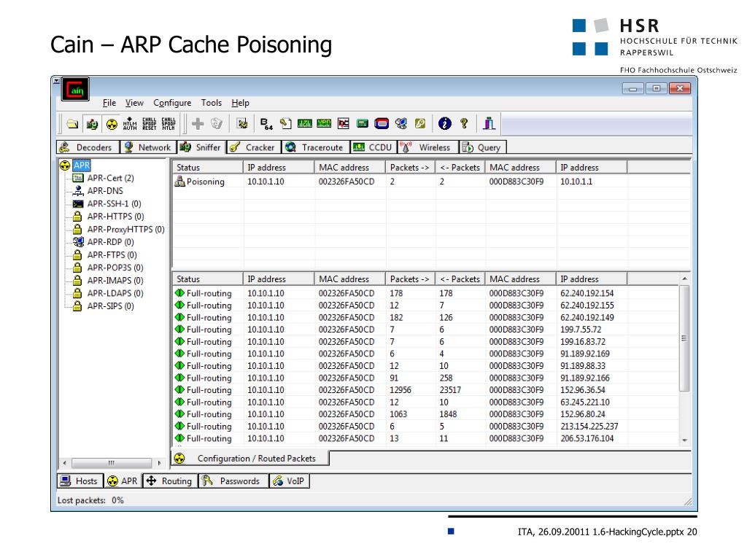Select APR-SIPS (0) in the tree

tap(111, 307)
